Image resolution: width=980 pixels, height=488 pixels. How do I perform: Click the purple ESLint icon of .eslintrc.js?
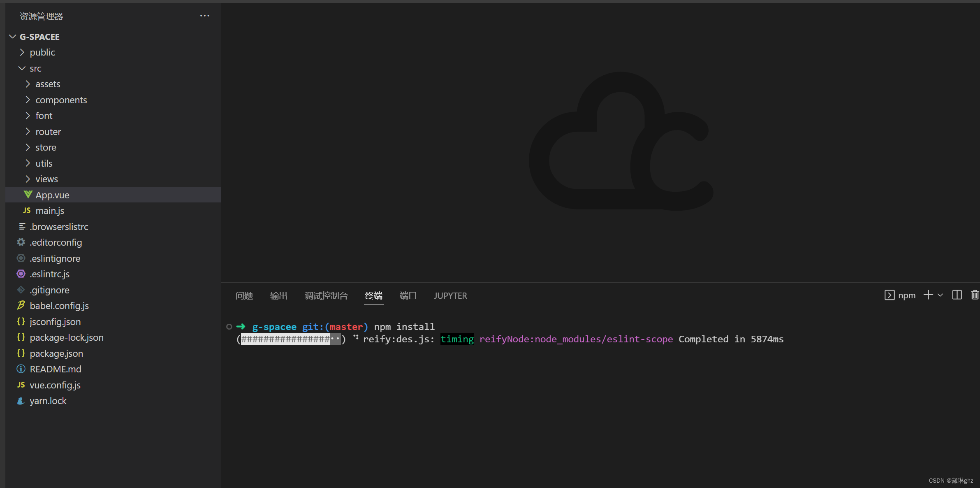pos(21,274)
